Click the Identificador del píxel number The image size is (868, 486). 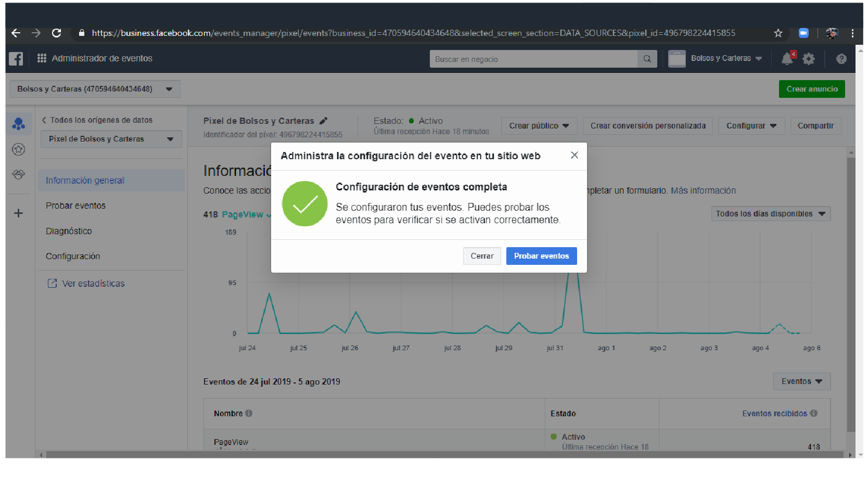311,135
